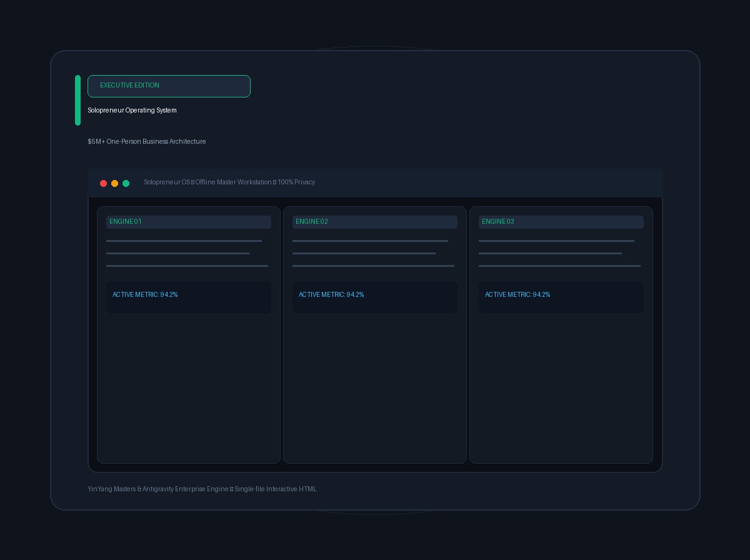Click the ACTIVE METRIC 94.2% under Engine 02
Viewport: 750px width, 560px height.
point(375,297)
